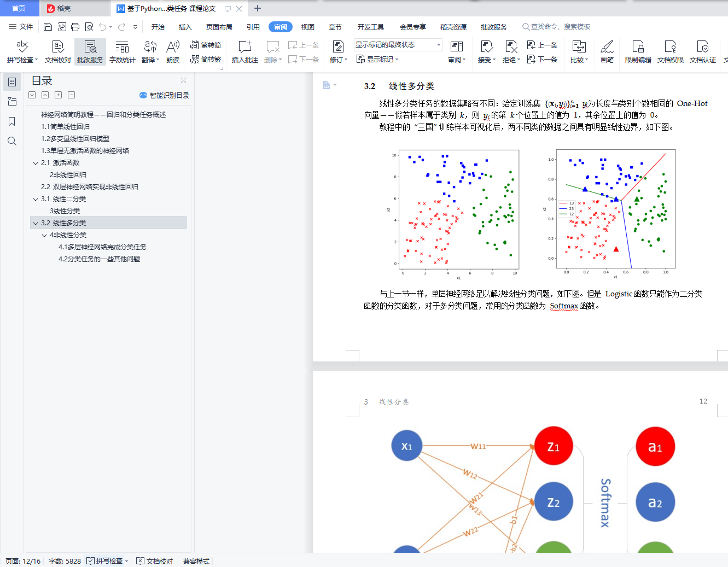Collapse all outline levels with minus box icon

(71, 95)
